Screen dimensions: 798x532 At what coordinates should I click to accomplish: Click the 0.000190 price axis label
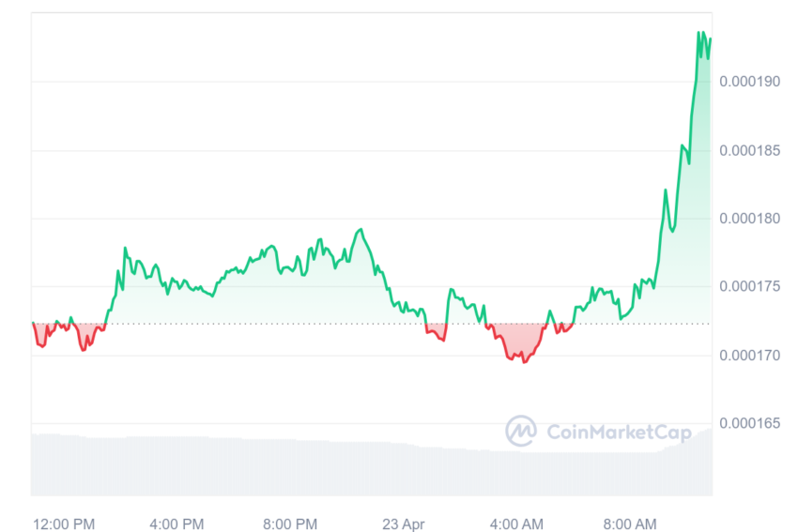click(x=750, y=82)
